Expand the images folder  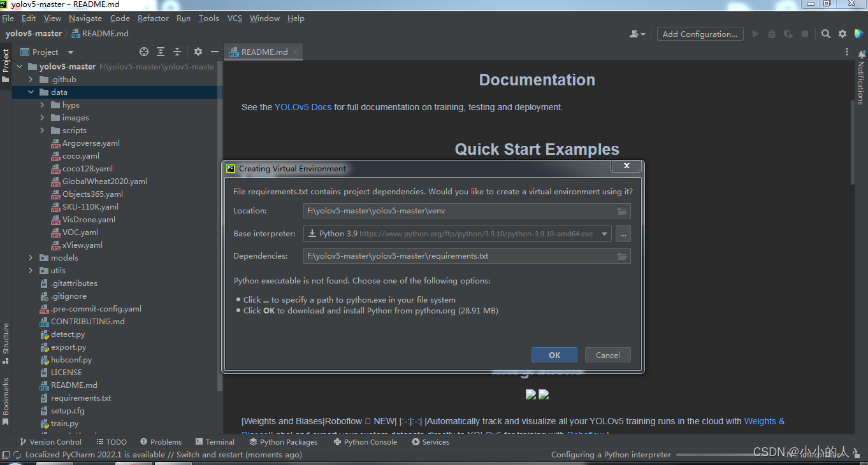click(x=42, y=117)
